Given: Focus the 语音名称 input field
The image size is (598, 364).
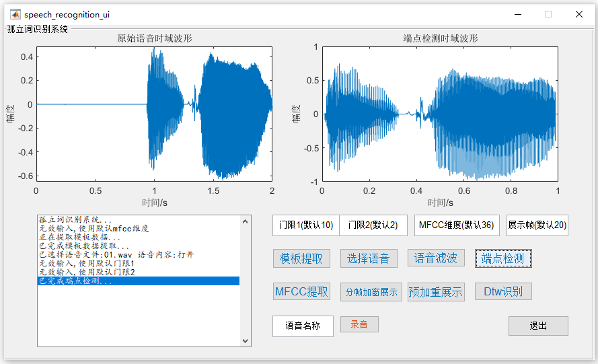Looking at the screenshot, I should pos(303,326).
